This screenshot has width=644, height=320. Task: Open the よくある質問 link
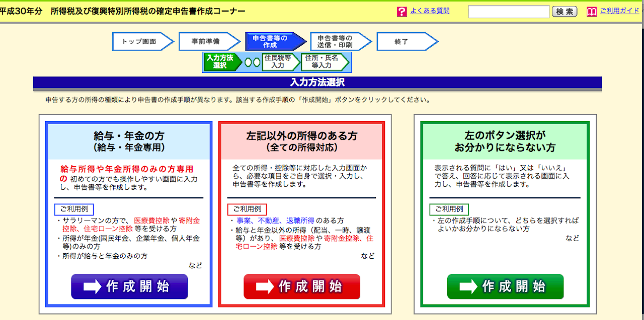[430, 11]
